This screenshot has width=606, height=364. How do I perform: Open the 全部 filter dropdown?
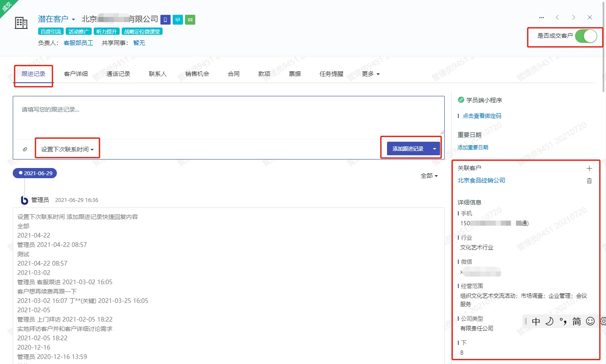429,176
